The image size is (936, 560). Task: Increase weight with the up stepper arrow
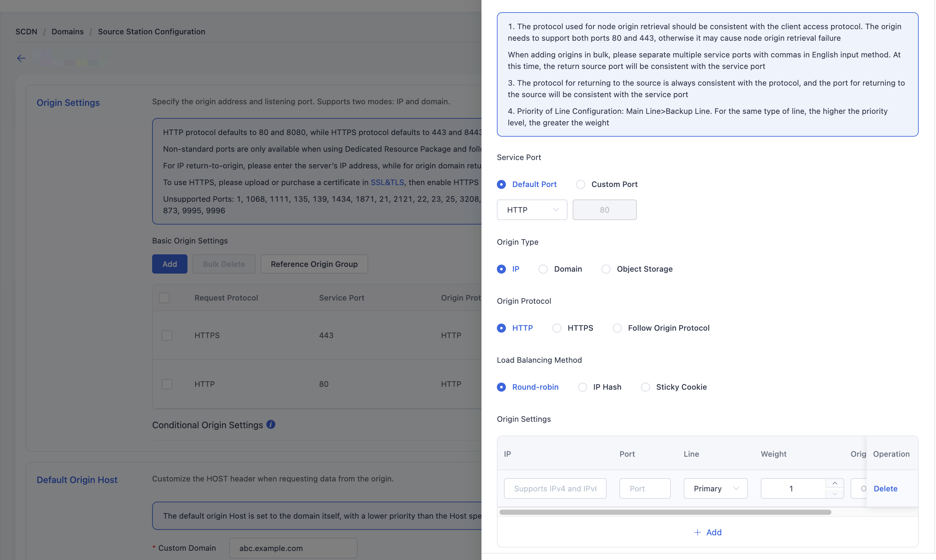[835, 483]
